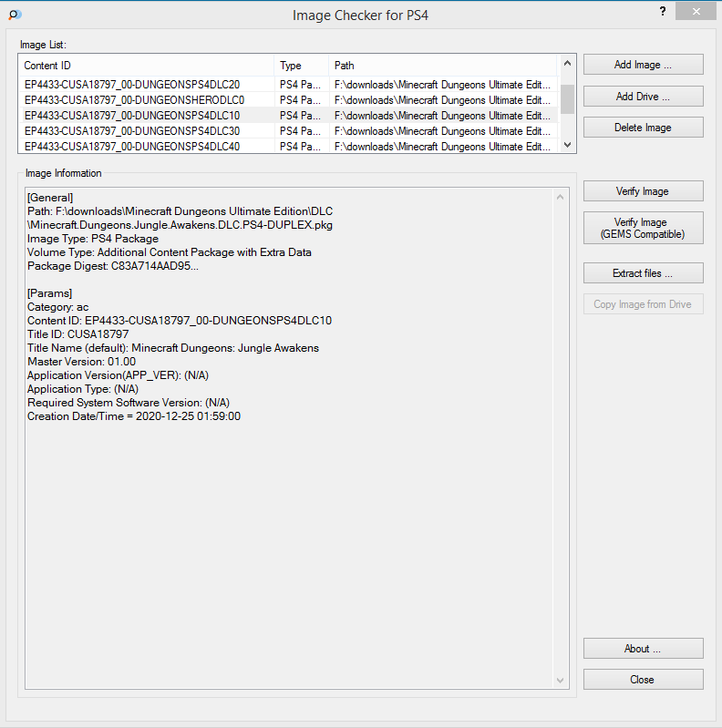
Task: Click the Creation Date/Time line
Action: pos(134,416)
